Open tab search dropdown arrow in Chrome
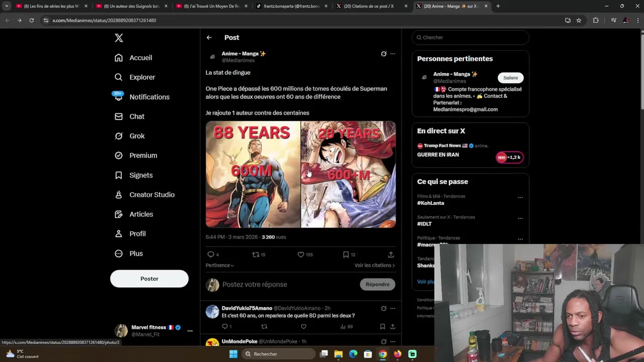Viewport: 644px width, 362px height. click(x=7, y=6)
